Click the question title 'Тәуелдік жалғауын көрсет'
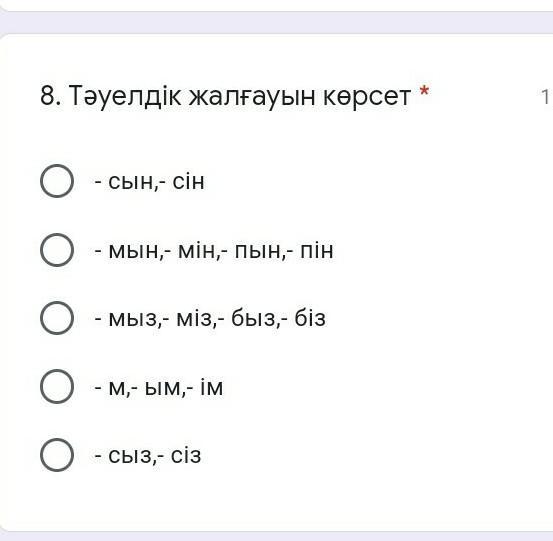 tap(240, 96)
